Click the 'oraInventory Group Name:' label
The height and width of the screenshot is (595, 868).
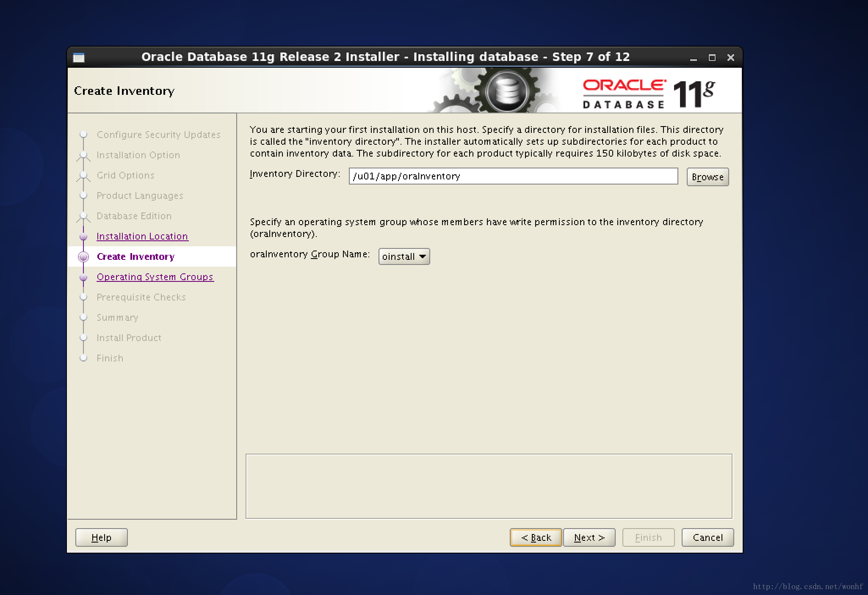[310, 254]
